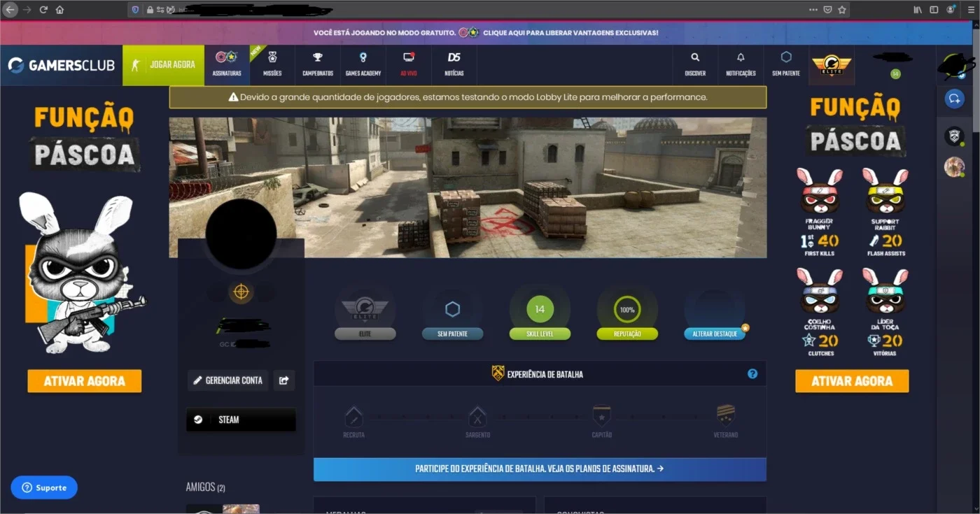Open the Elite winged badge in header
This screenshot has width=980, height=514.
point(832,65)
